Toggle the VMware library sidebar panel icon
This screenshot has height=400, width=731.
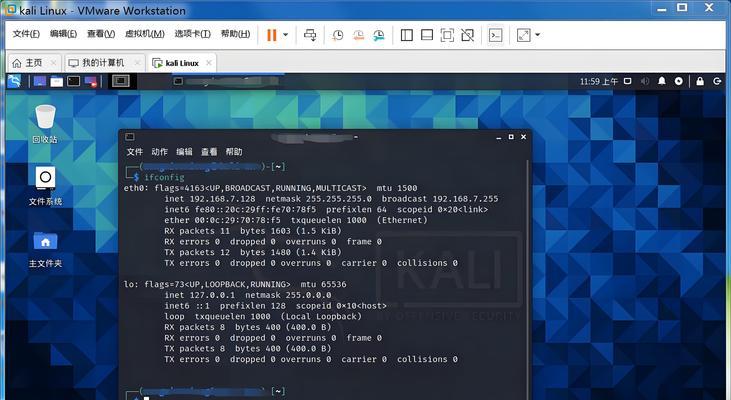[407, 35]
